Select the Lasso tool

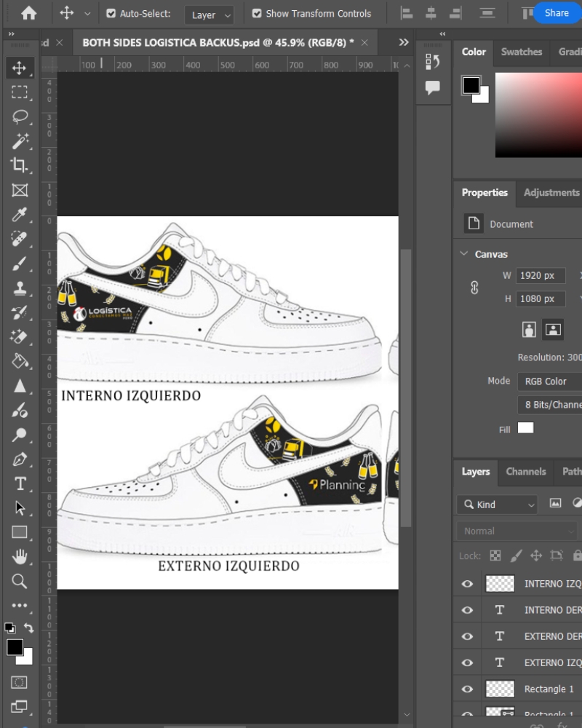(20, 116)
